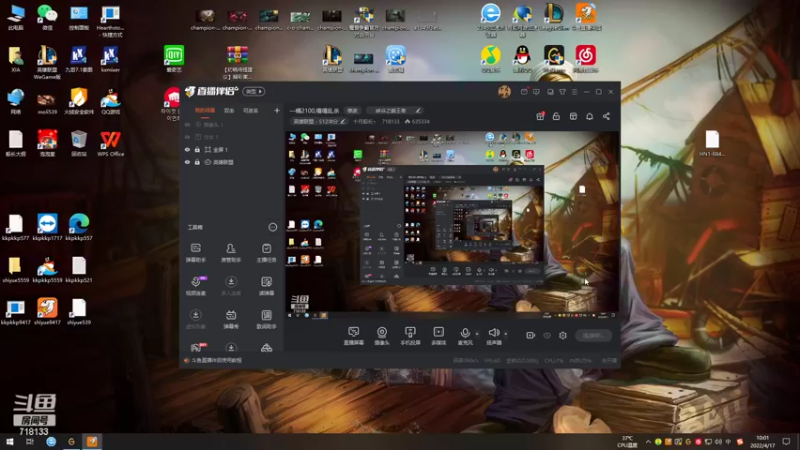Image resolution: width=800 pixels, height=450 pixels.
Task: Select the QQ penguin desktop icon
Action: coord(522,59)
